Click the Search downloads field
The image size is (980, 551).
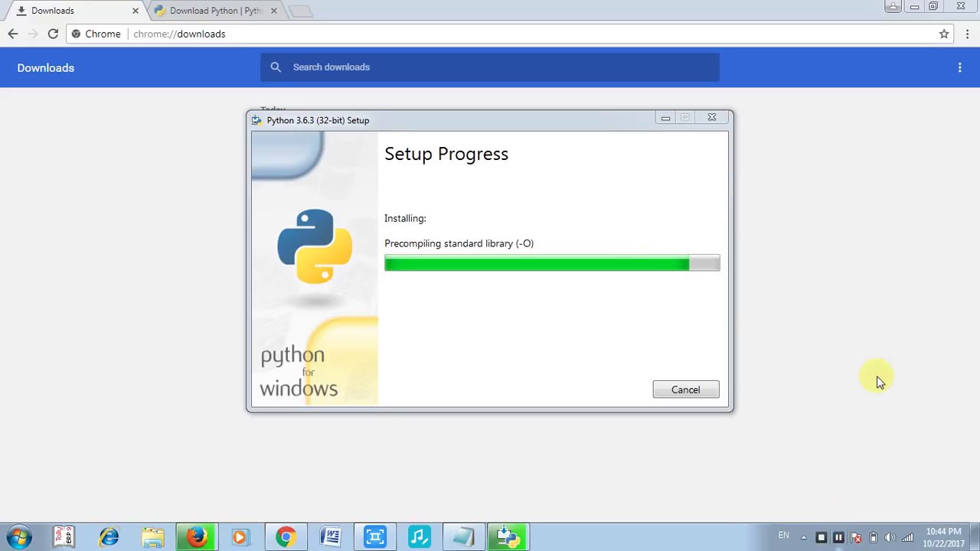click(490, 67)
